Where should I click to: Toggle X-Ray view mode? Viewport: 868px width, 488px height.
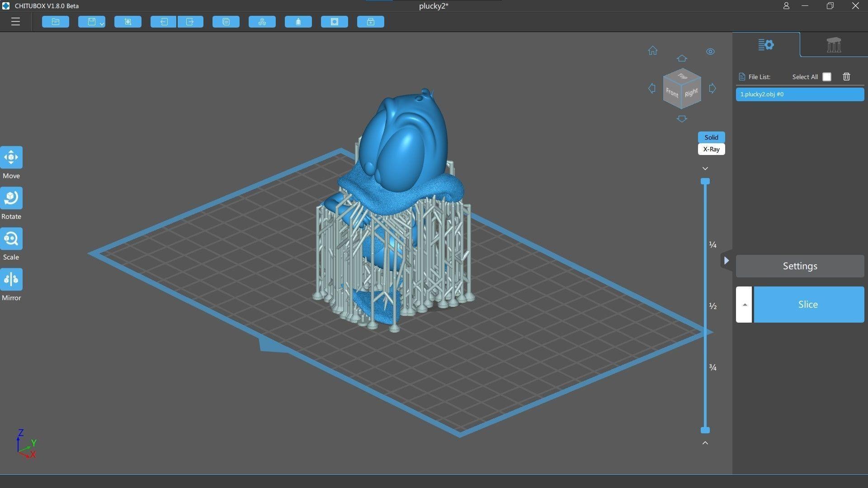tap(711, 149)
